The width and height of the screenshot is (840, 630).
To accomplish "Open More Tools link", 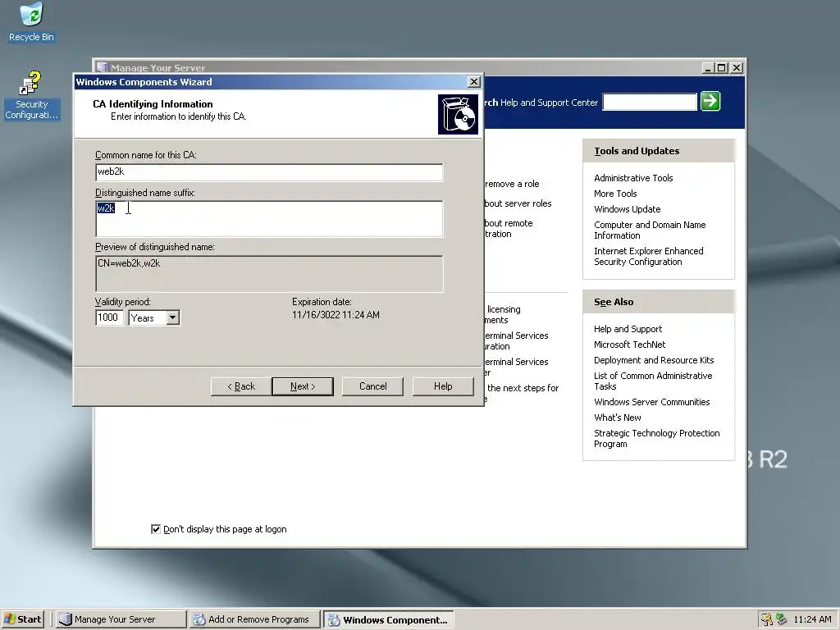I will click(615, 194).
